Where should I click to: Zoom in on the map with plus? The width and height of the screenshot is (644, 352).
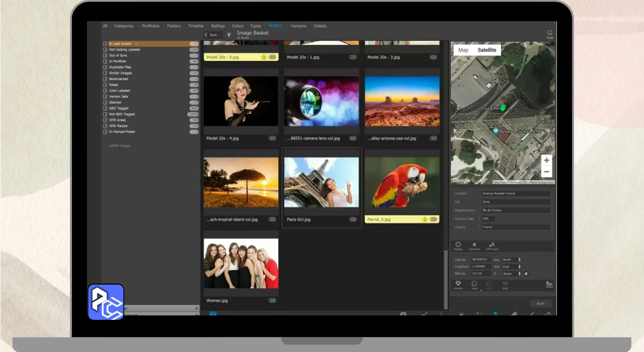click(x=546, y=160)
